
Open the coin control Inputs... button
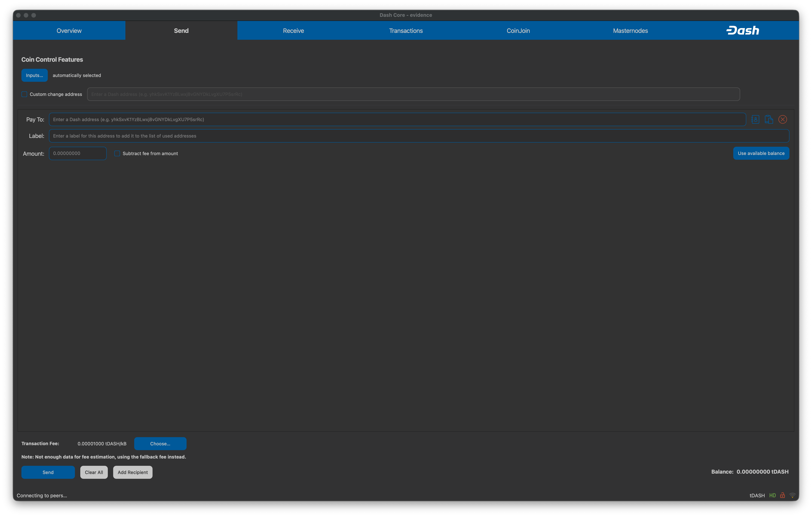(x=34, y=75)
